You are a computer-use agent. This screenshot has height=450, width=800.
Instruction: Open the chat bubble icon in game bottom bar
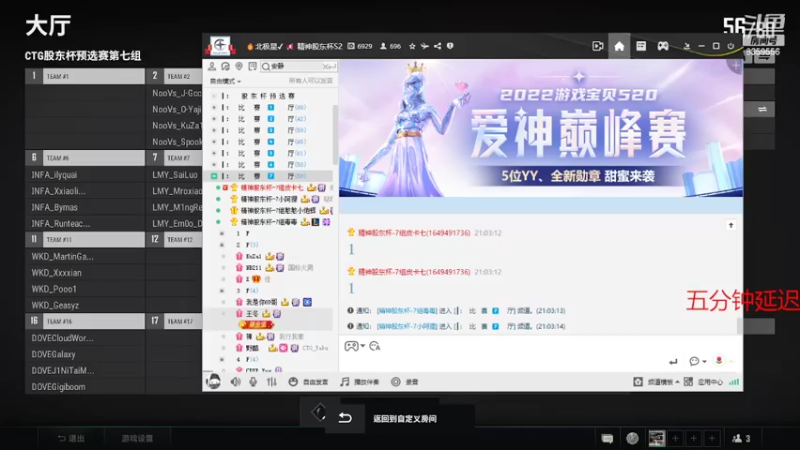pyautogui.click(x=607, y=438)
